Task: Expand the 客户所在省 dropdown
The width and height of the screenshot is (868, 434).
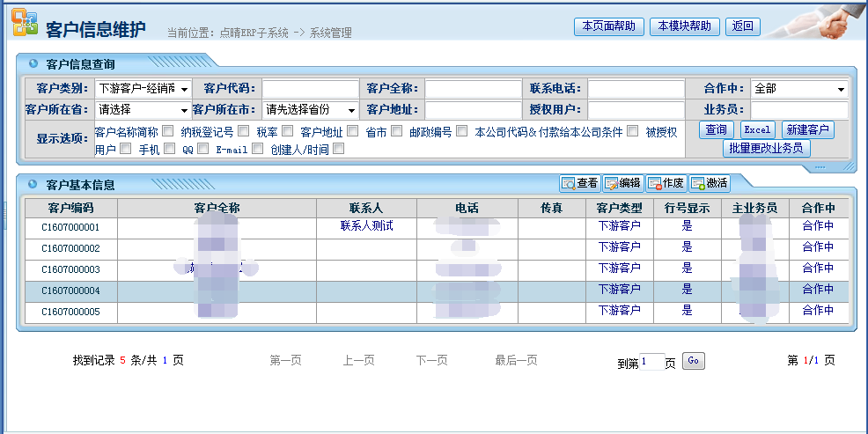Action: pyautogui.click(x=143, y=110)
